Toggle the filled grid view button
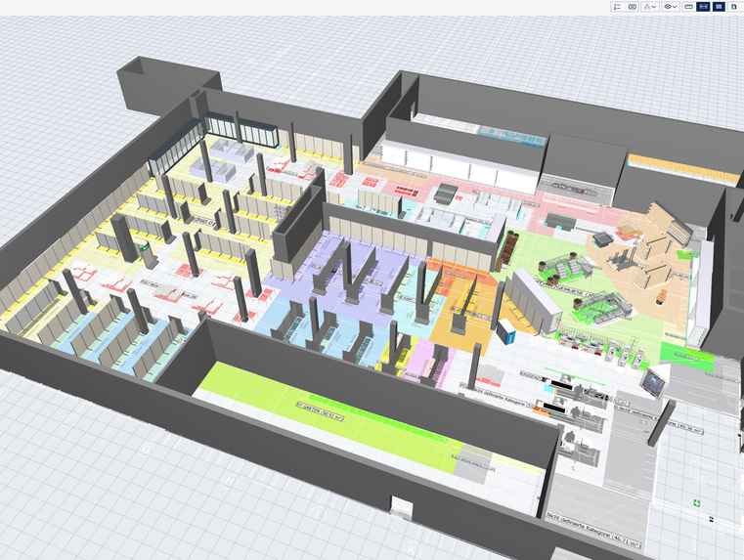This screenshot has height=560, width=744. (719, 7)
